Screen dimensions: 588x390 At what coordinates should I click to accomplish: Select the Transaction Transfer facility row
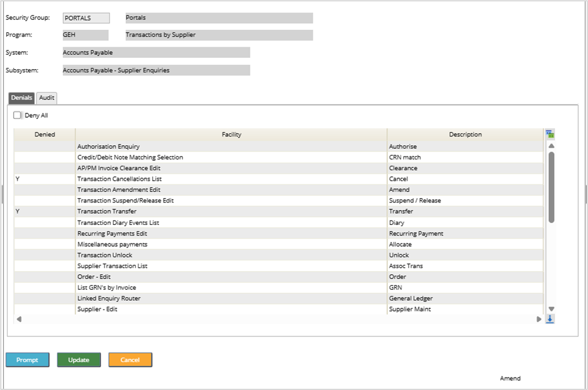(278, 211)
